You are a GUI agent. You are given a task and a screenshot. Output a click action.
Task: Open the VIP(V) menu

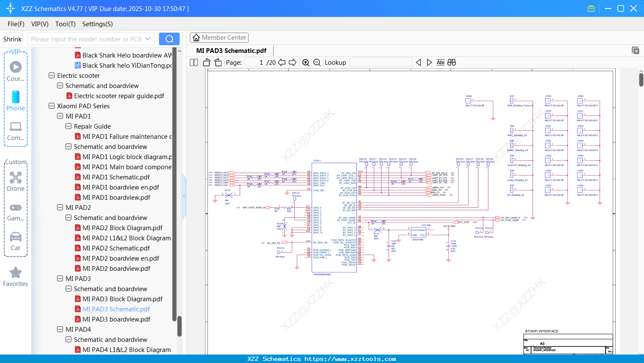(x=40, y=24)
